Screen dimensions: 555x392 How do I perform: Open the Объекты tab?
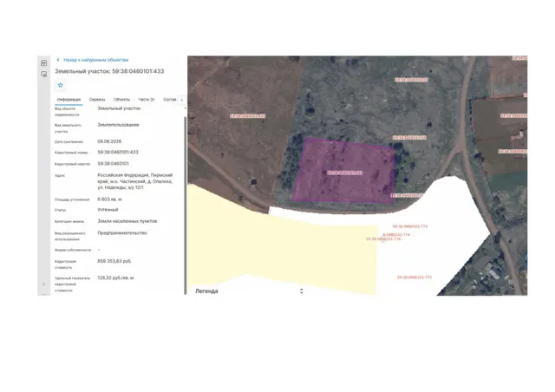pyautogui.click(x=121, y=100)
